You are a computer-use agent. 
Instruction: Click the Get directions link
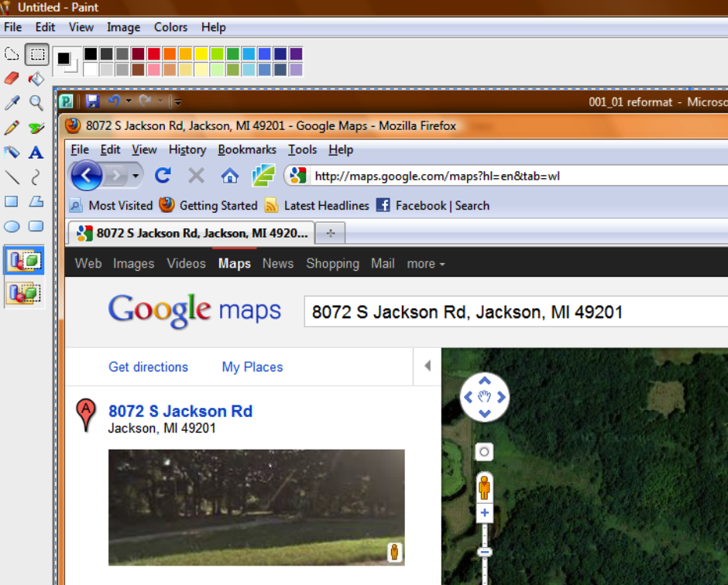pyautogui.click(x=148, y=367)
